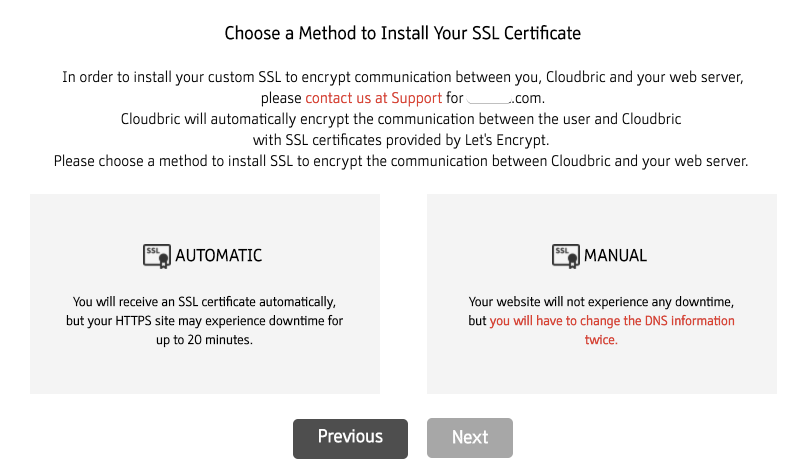Open the 'contact us at Support' link
The image size is (805, 475).
[373, 98]
